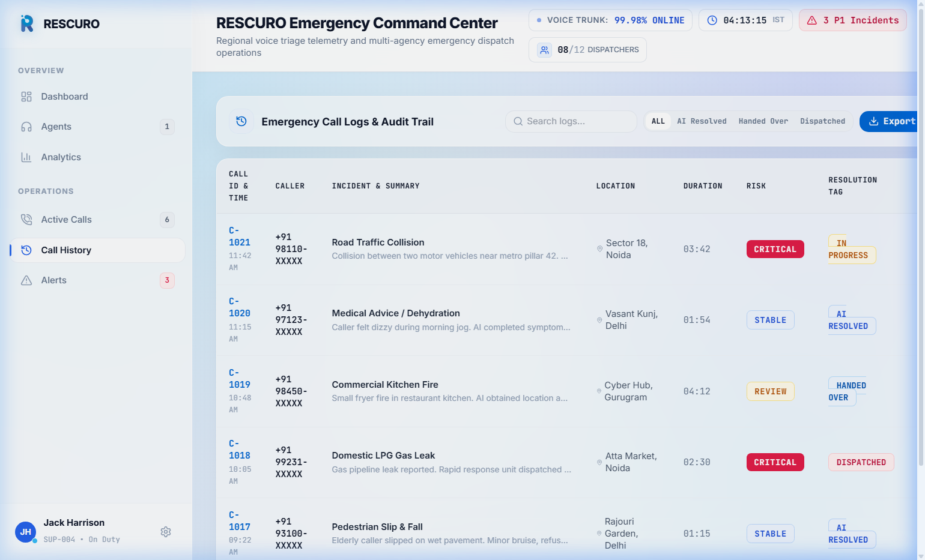Click location pin for Cyber Hub, Gurugram

(x=599, y=391)
